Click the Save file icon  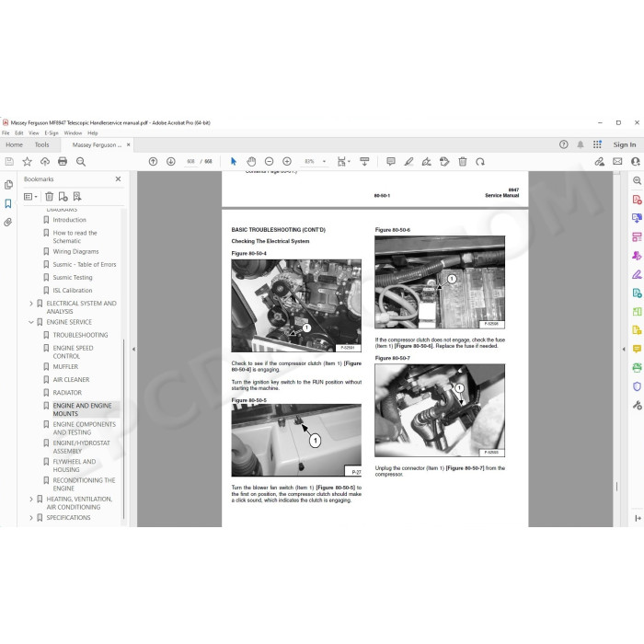[9, 161]
